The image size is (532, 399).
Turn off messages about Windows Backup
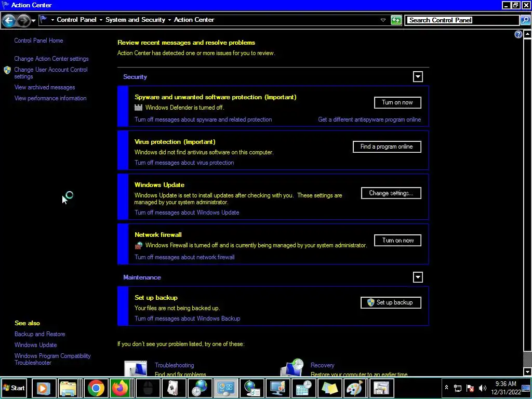click(187, 318)
